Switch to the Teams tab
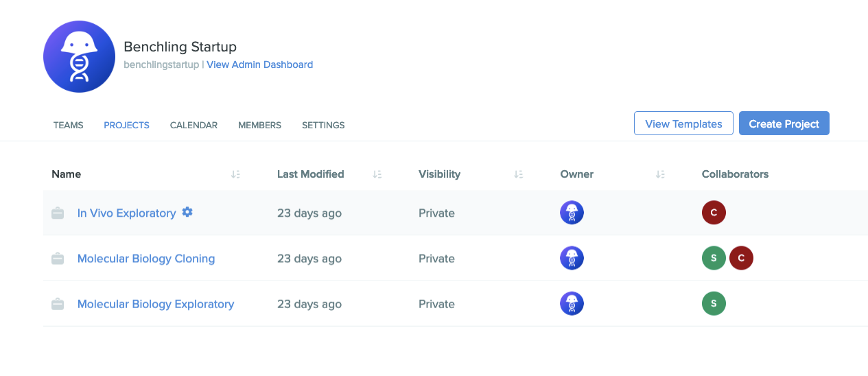Image resolution: width=868 pixels, height=376 pixels. (69, 126)
